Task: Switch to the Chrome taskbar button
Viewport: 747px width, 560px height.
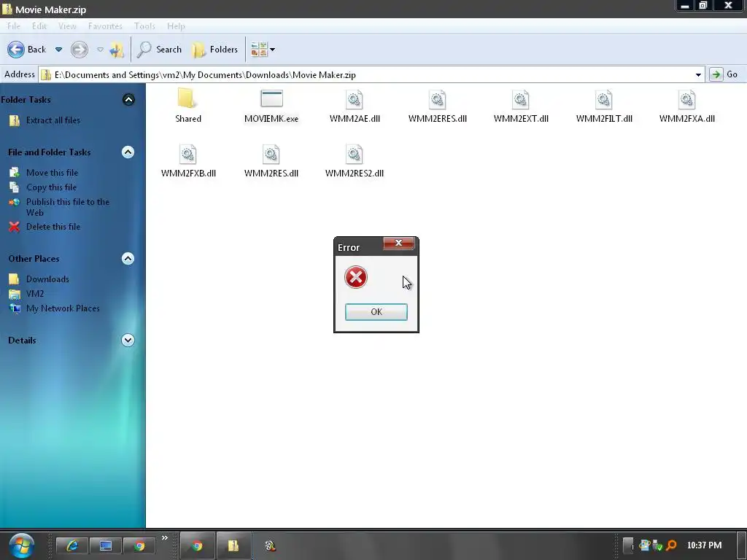Action: coord(197,545)
